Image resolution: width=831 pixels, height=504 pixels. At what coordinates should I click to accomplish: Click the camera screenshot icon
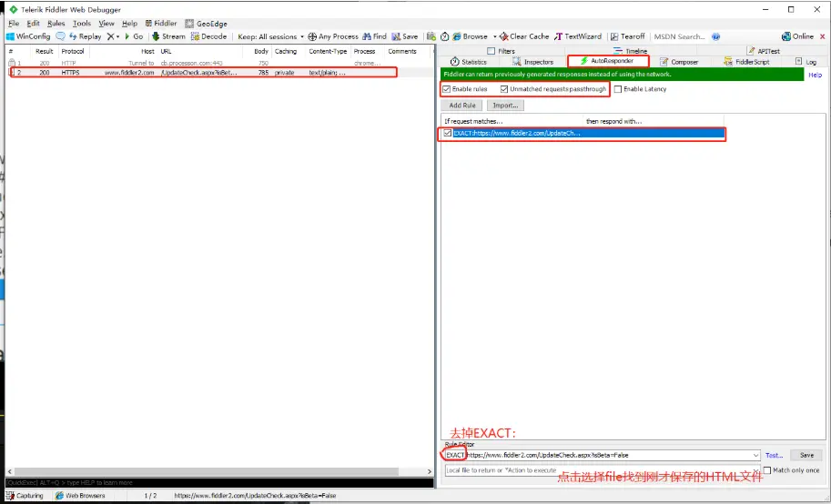pyautogui.click(x=431, y=36)
